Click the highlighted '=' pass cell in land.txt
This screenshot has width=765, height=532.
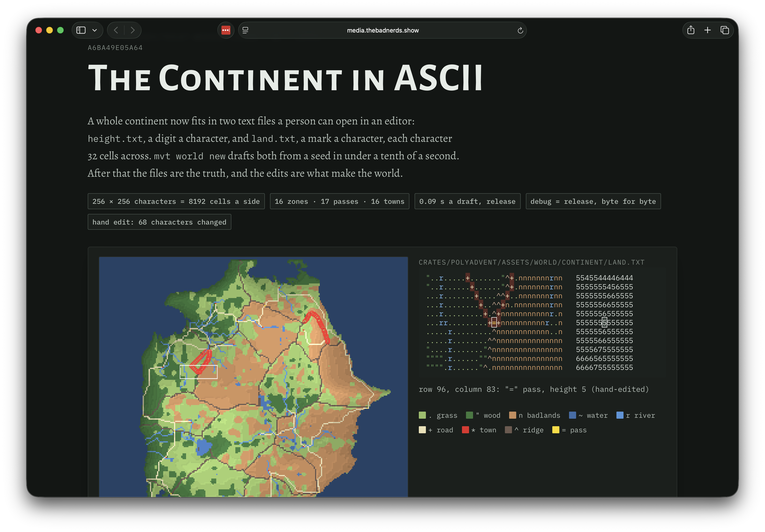point(494,323)
